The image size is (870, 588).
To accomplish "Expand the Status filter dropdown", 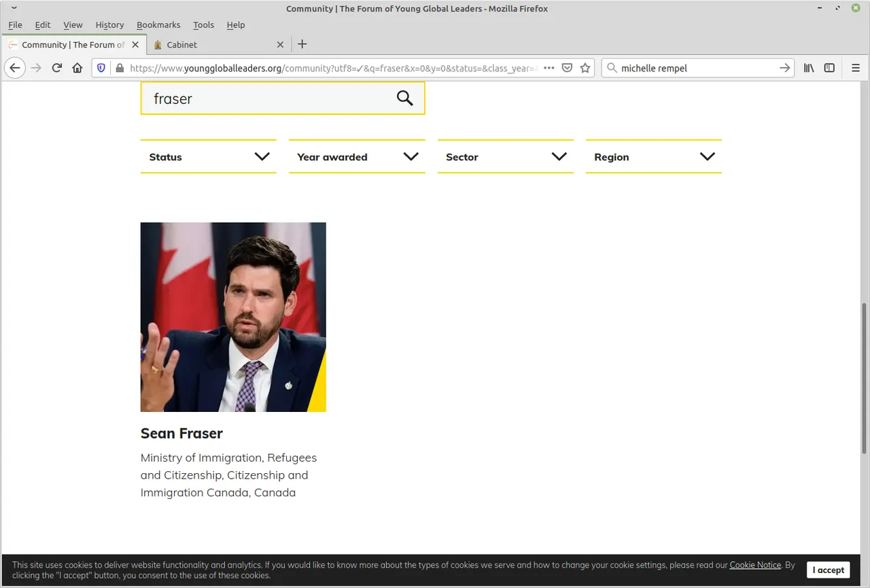I will point(209,156).
